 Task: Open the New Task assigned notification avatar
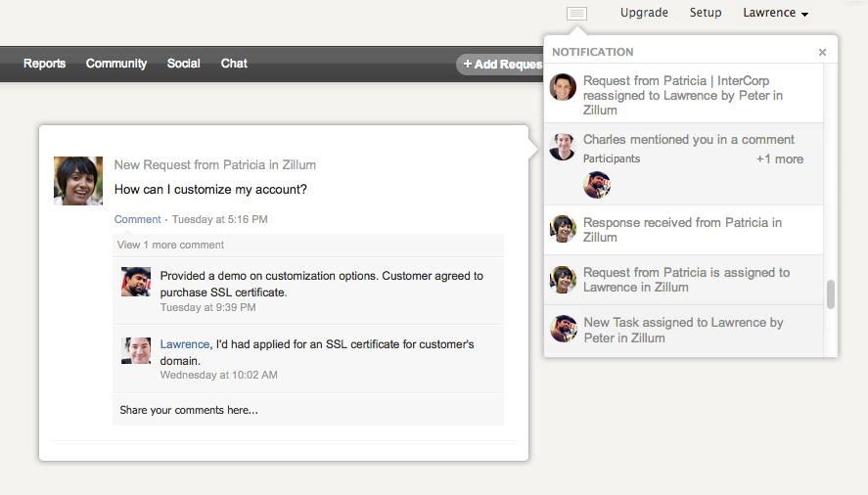point(563,329)
